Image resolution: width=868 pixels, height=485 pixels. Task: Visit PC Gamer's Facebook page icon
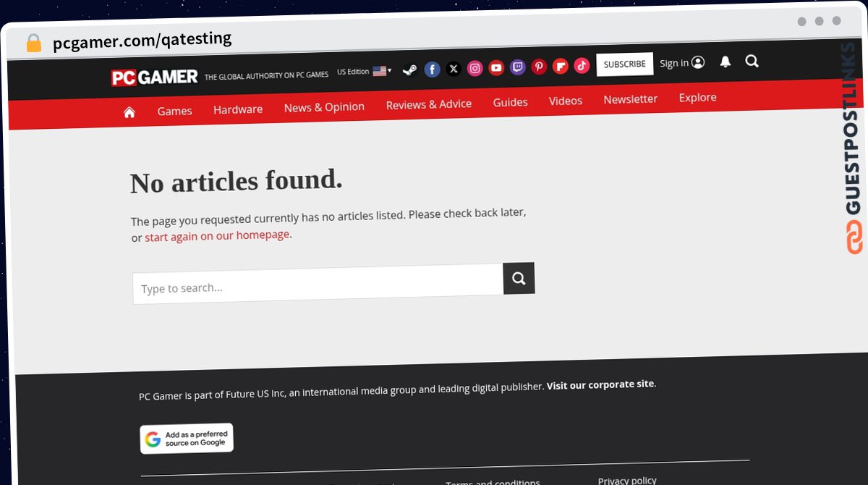(x=432, y=69)
